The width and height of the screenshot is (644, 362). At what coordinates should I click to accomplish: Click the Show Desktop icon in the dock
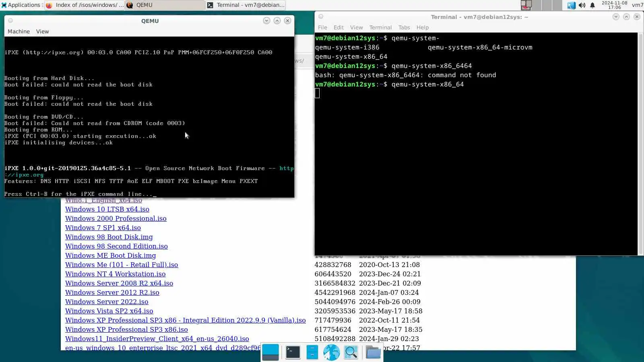[x=270, y=352]
